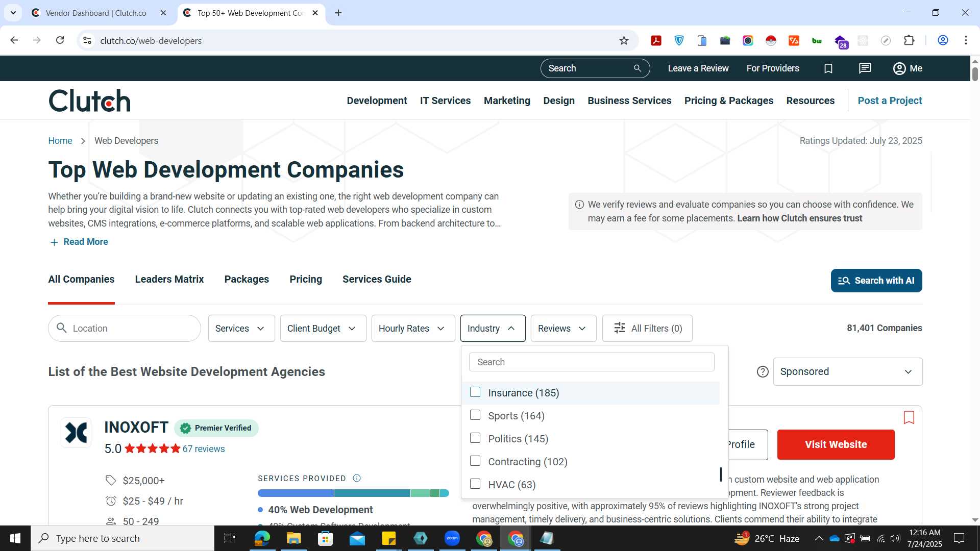This screenshot has width=980, height=551.
Task: Open the For Providers link
Action: click(x=773, y=68)
